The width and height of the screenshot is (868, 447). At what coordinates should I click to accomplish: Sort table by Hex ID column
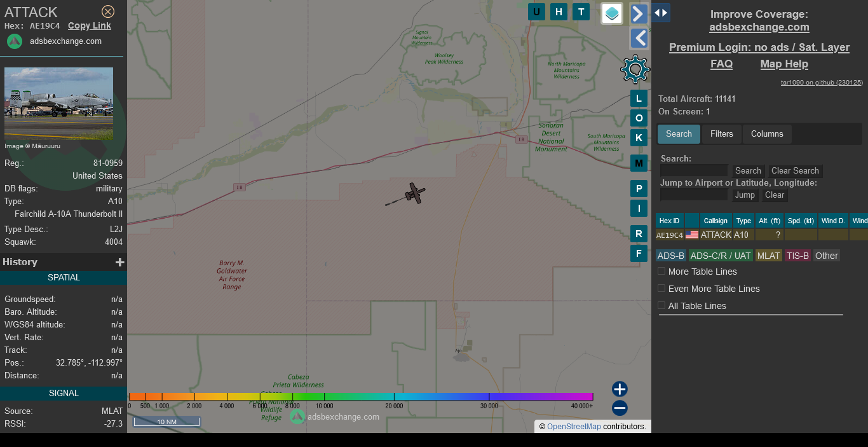[669, 221]
